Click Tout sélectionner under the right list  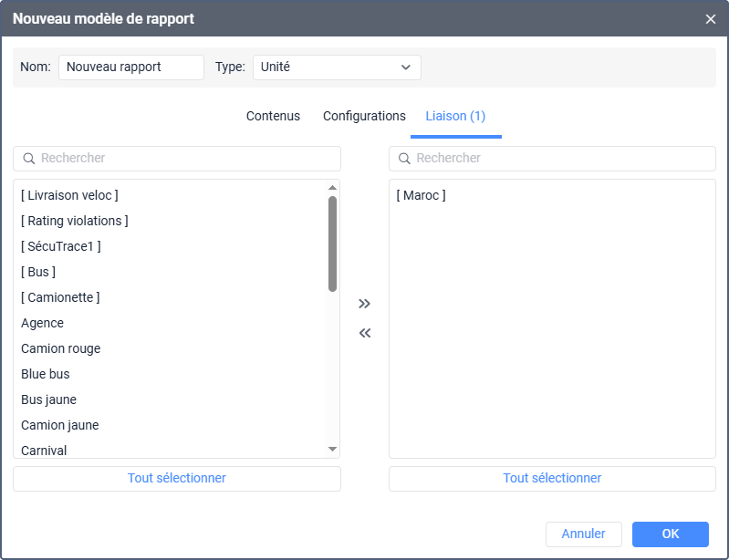[x=552, y=479]
